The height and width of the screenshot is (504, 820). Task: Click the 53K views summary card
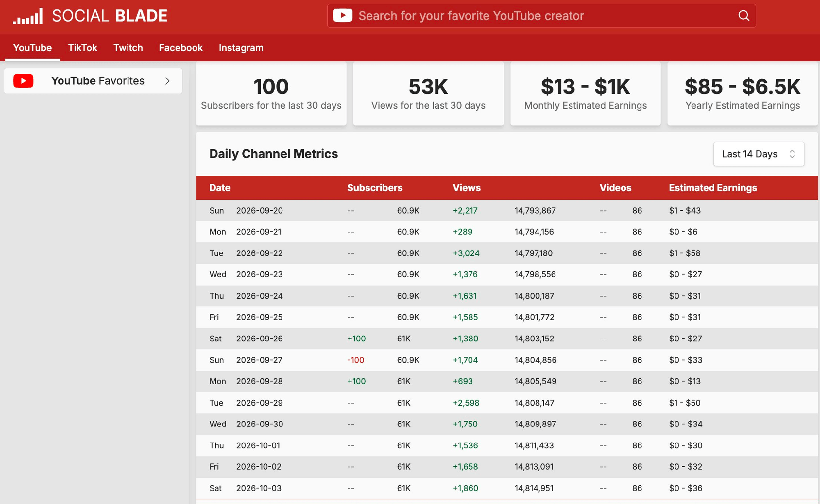(x=428, y=94)
